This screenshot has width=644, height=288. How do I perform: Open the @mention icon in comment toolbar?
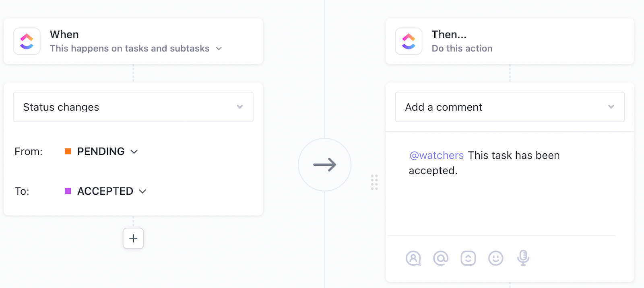[441, 258]
